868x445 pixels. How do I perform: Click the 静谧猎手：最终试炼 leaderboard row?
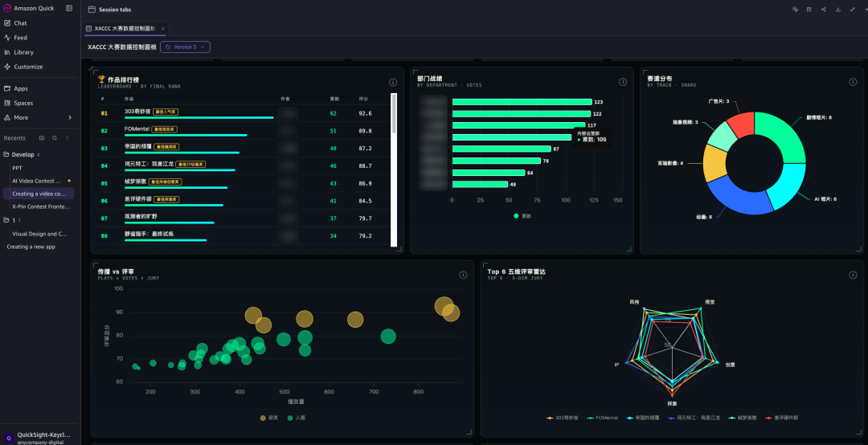point(244,236)
